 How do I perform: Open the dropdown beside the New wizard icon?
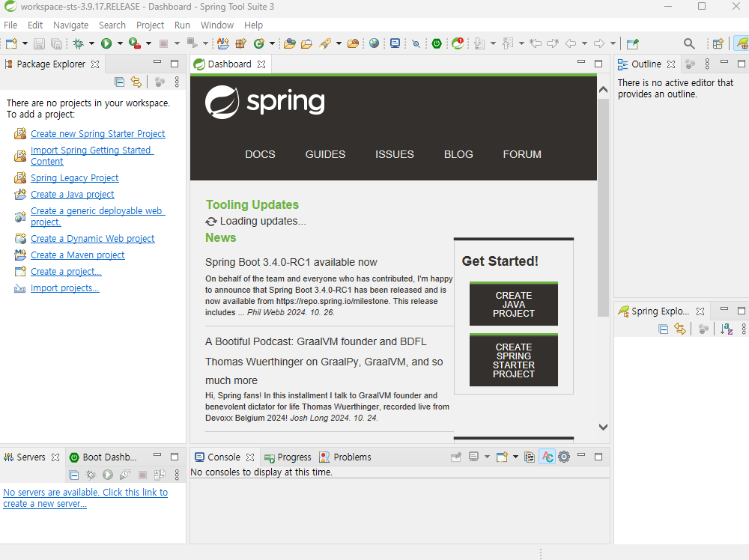[25, 43]
